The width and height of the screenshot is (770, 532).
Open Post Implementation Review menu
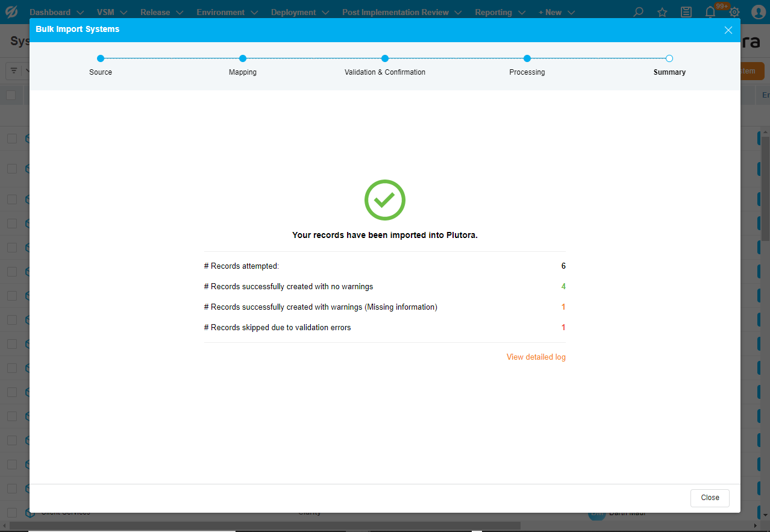pyautogui.click(x=401, y=12)
